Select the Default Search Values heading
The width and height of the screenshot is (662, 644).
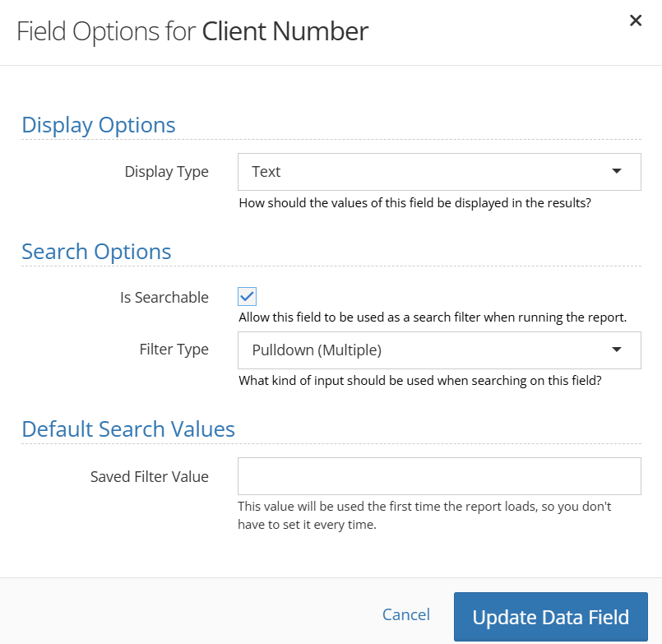click(128, 429)
